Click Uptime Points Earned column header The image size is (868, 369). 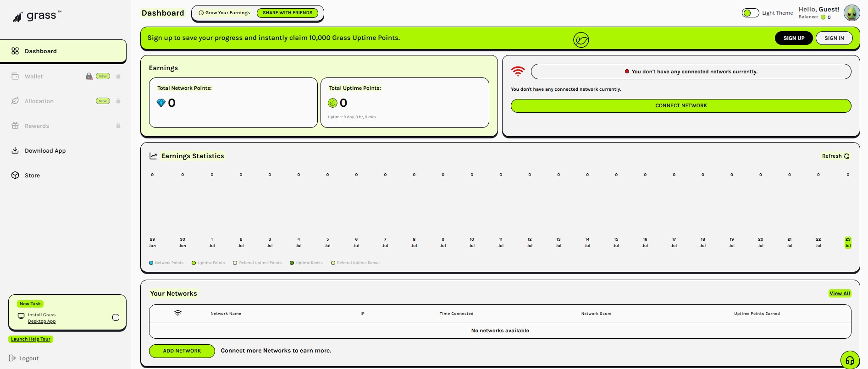757,314
